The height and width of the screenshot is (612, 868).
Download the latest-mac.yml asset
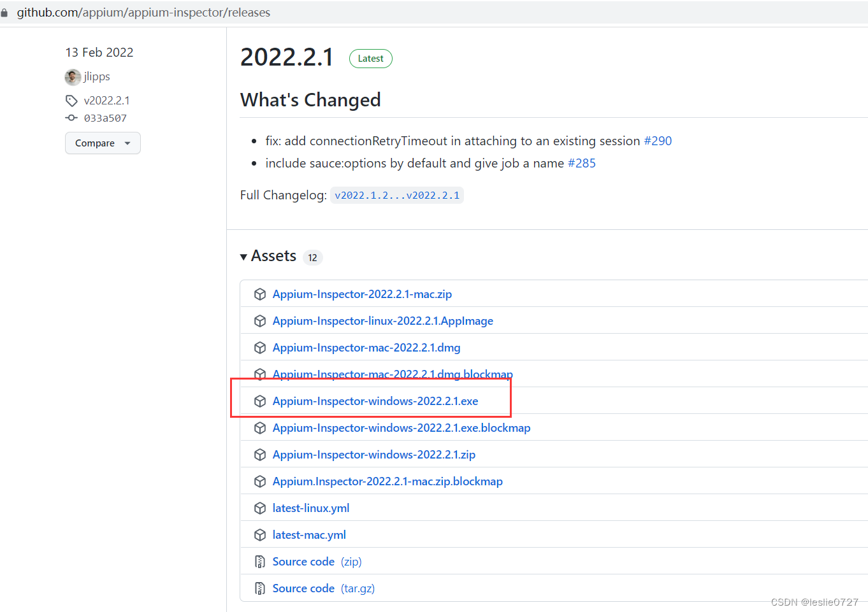click(x=309, y=534)
